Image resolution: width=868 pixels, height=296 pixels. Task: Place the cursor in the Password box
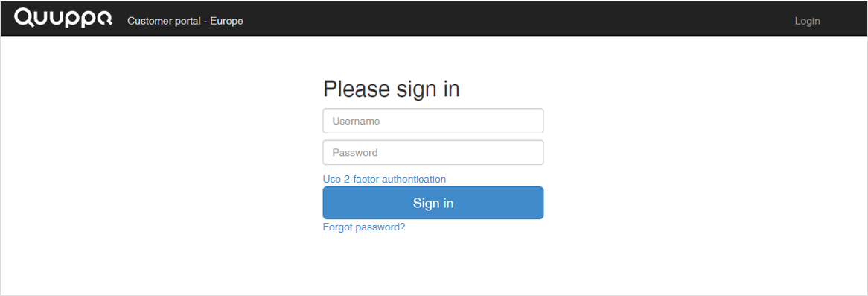coord(433,152)
